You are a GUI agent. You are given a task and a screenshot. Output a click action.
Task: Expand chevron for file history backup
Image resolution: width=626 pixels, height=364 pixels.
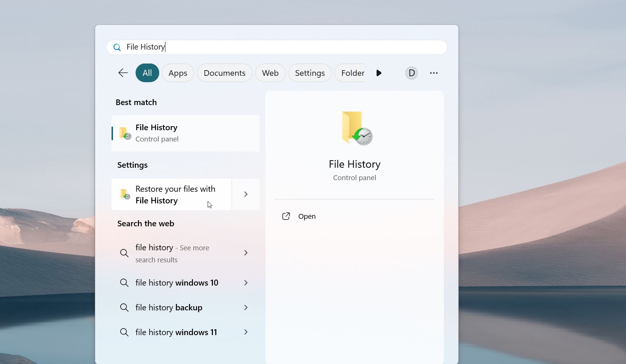click(x=246, y=308)
